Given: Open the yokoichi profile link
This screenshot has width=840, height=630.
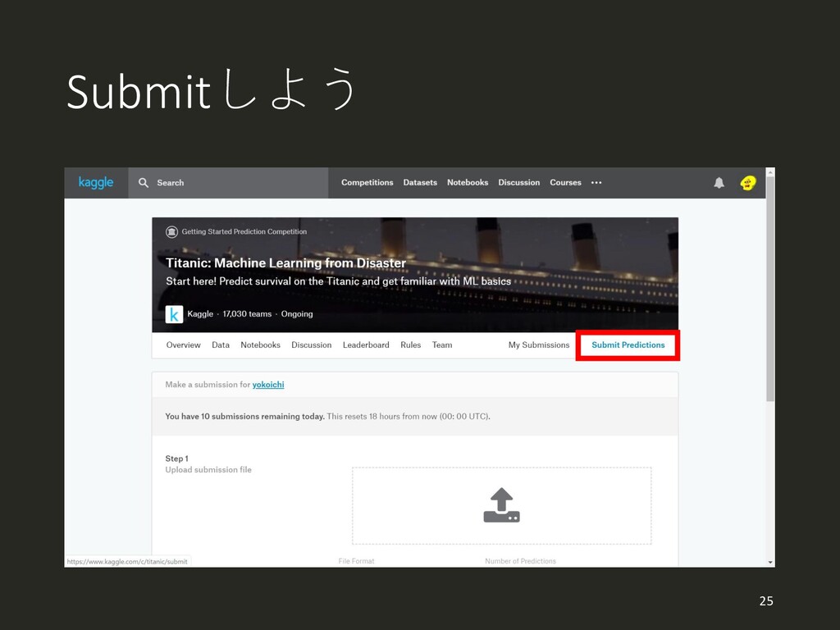Looking at the screenshot, I should (x=268, y=385).
